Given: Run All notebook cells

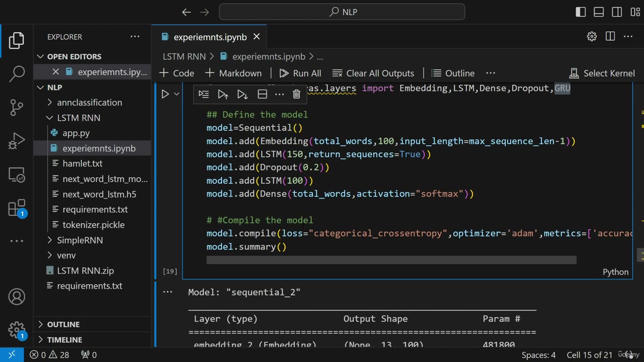Looking at the screenshot, I should click(x=300, y=73).
